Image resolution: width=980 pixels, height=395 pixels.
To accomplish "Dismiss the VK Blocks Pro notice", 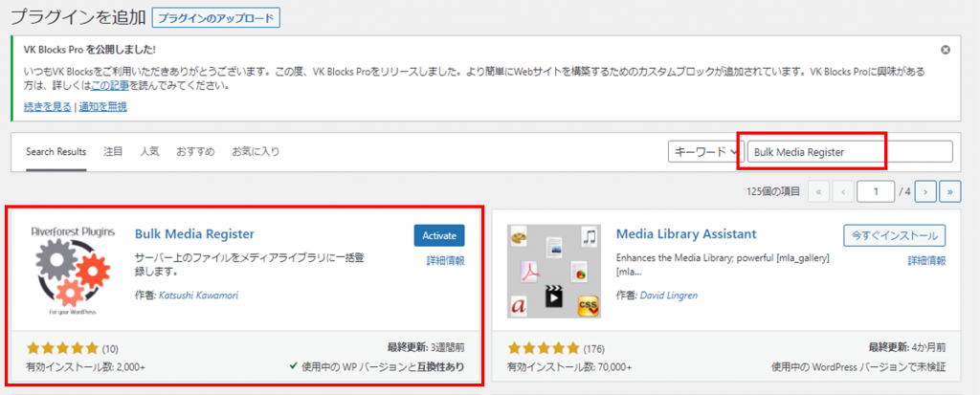I will [x=946, y=50].
